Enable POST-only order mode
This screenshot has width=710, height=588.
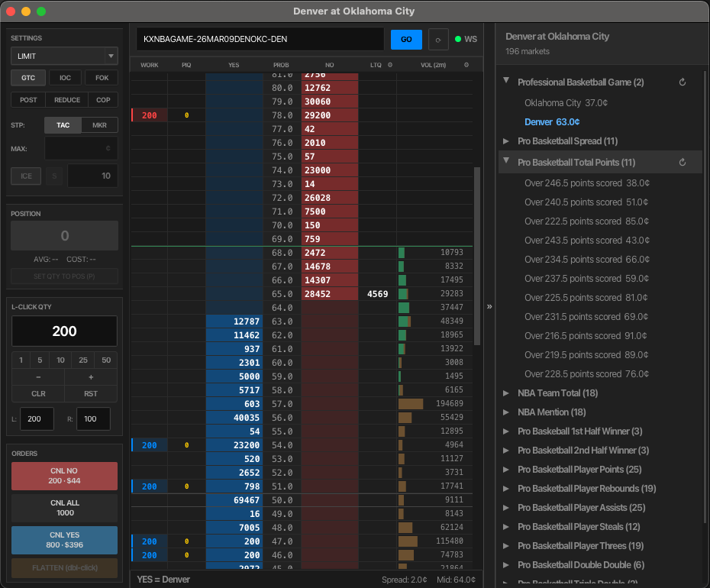tap(27, 99)
